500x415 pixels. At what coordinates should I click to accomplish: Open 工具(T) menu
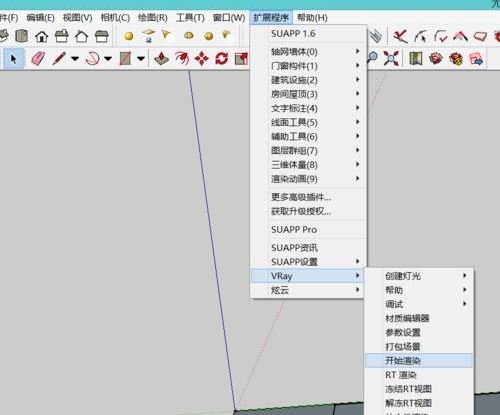pyautogui.click(x=190, y=18)
